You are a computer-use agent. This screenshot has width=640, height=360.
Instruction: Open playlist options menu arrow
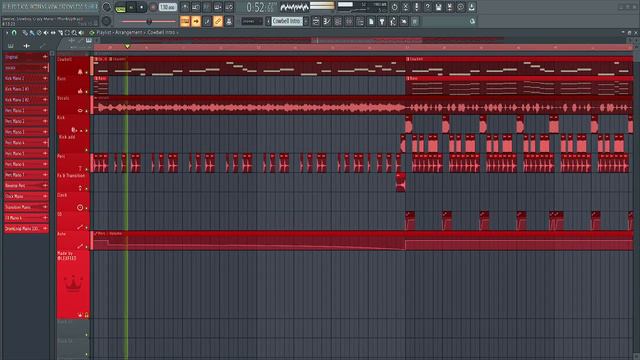pos(7,33)
